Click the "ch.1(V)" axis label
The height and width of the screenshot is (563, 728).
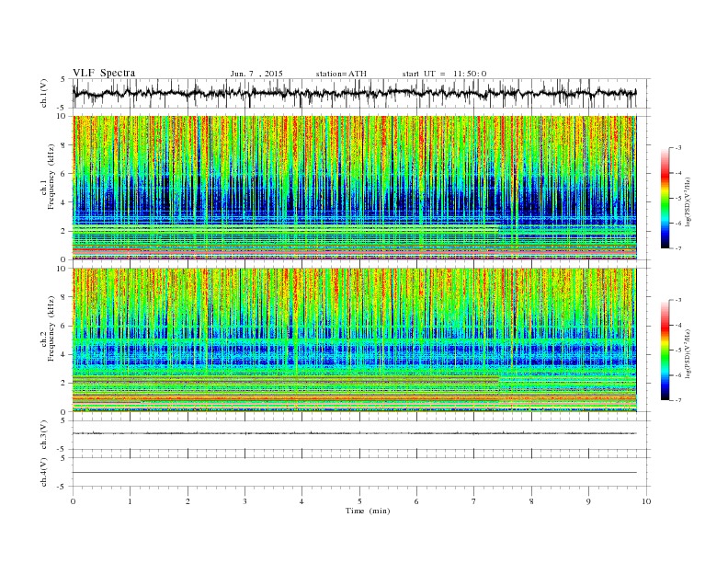(x=44, y=93)
